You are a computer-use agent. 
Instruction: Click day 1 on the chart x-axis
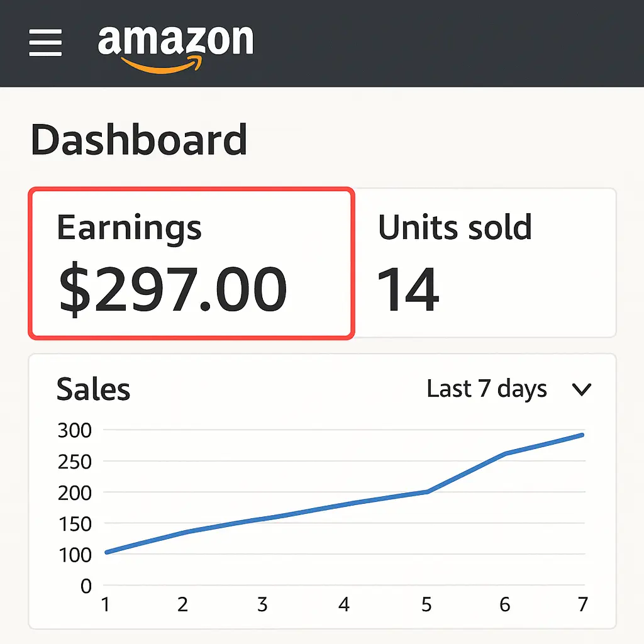tap(106, 604)
